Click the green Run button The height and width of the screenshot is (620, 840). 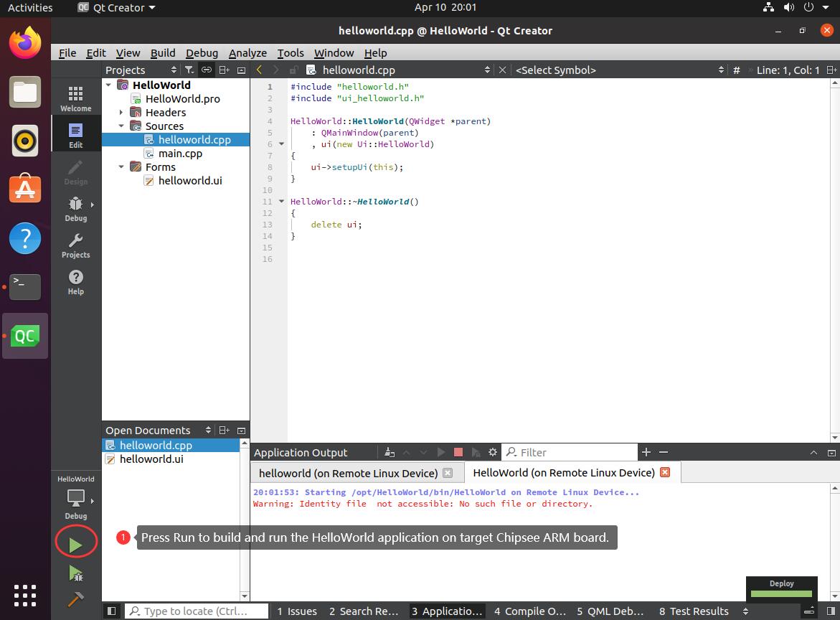point(75,545)
